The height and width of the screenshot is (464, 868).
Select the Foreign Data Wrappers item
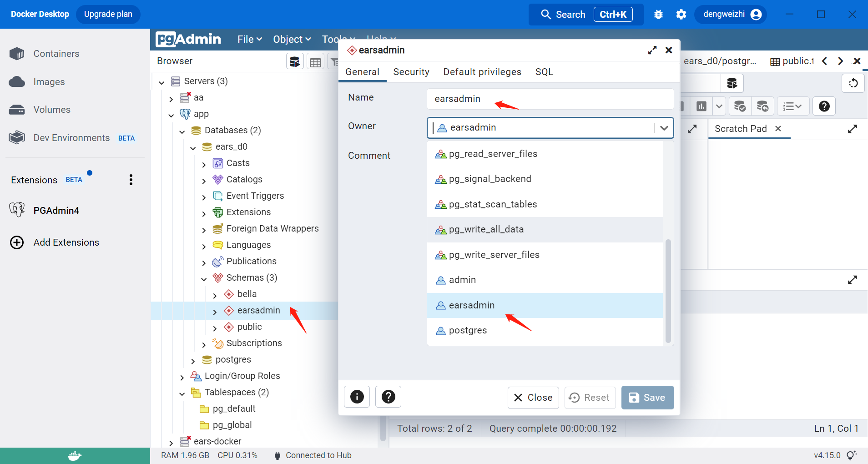(x=272, y=229)
